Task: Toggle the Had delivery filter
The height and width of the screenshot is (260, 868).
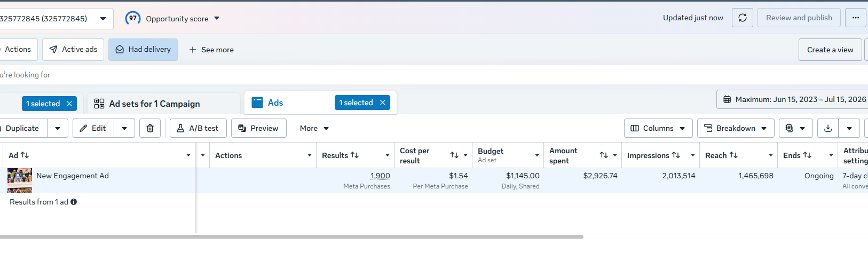Action: 143,50
